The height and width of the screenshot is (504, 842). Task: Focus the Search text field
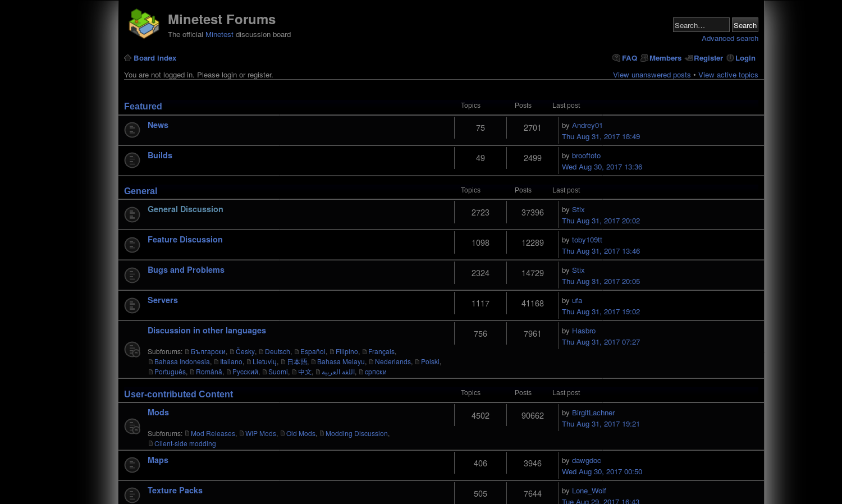(701, 25)
